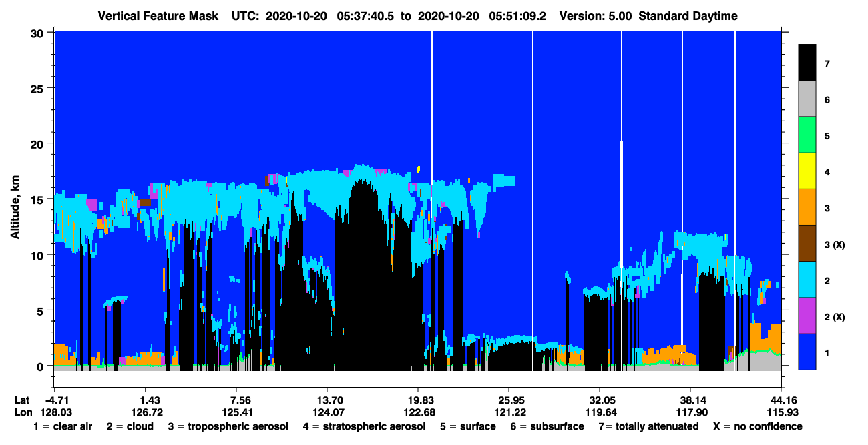Click the green surface swatch labeled 5
This screenshot has height=445, width=868.
pos(807,135)
